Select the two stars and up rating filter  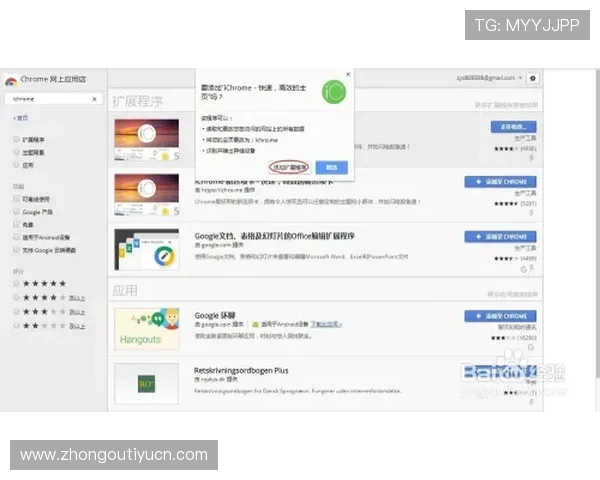(x=16, y=326)
